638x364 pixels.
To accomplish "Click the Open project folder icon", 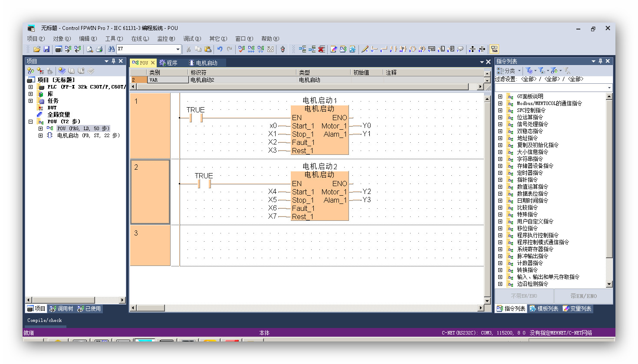I will (37, 49).
